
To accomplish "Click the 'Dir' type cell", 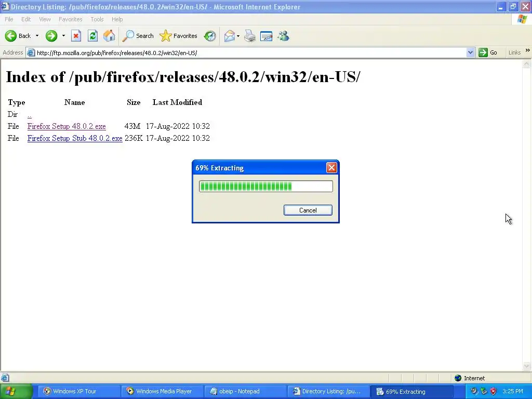I will (x=12, y=114).
